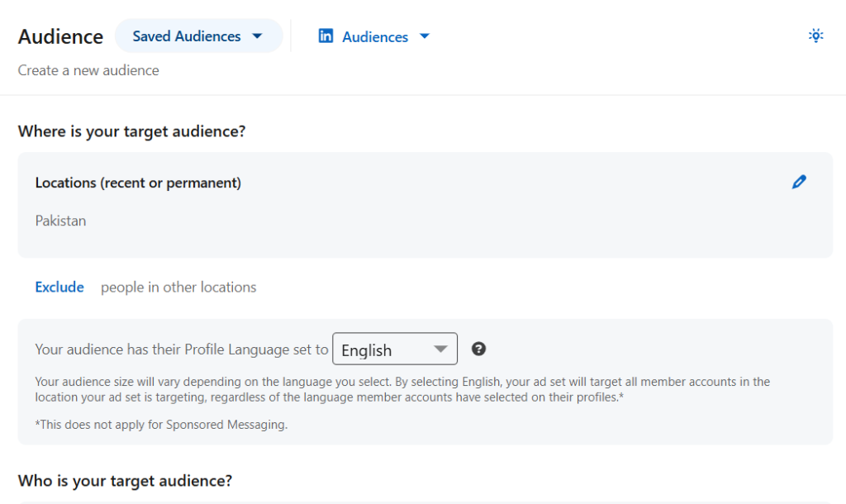Screen dimensions: 846x504
Task: Click the Sponsored Messaging footnote text
Action: (x=161, y=425)
